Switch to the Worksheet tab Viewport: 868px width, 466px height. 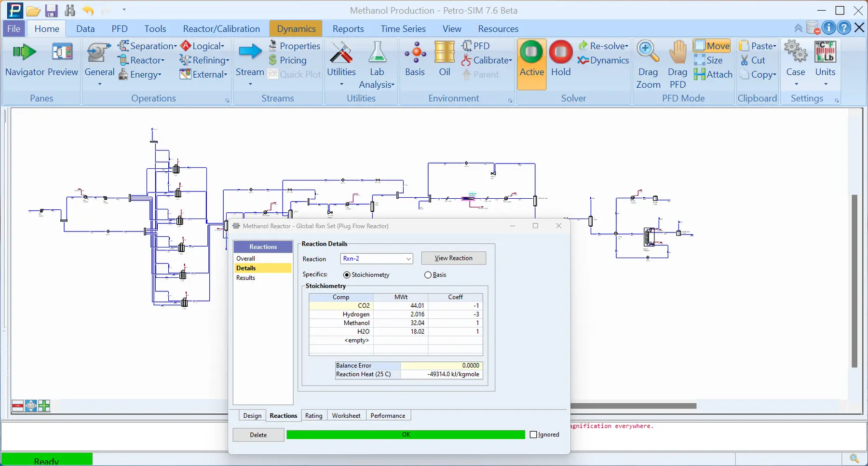click(x=346, y=415)
